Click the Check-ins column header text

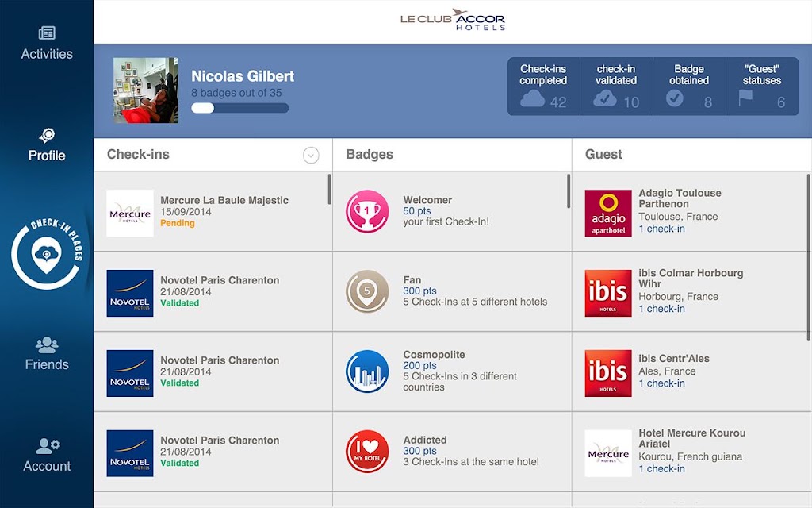coord(138,155)
